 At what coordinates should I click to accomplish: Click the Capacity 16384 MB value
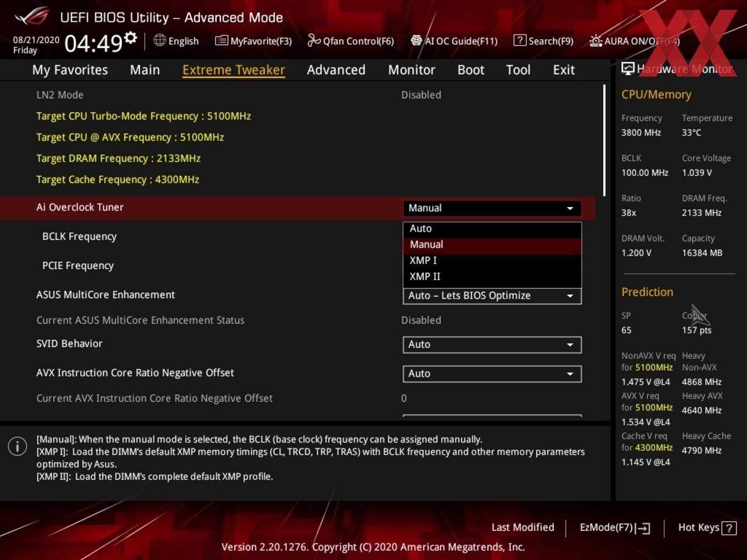point(702,253)
